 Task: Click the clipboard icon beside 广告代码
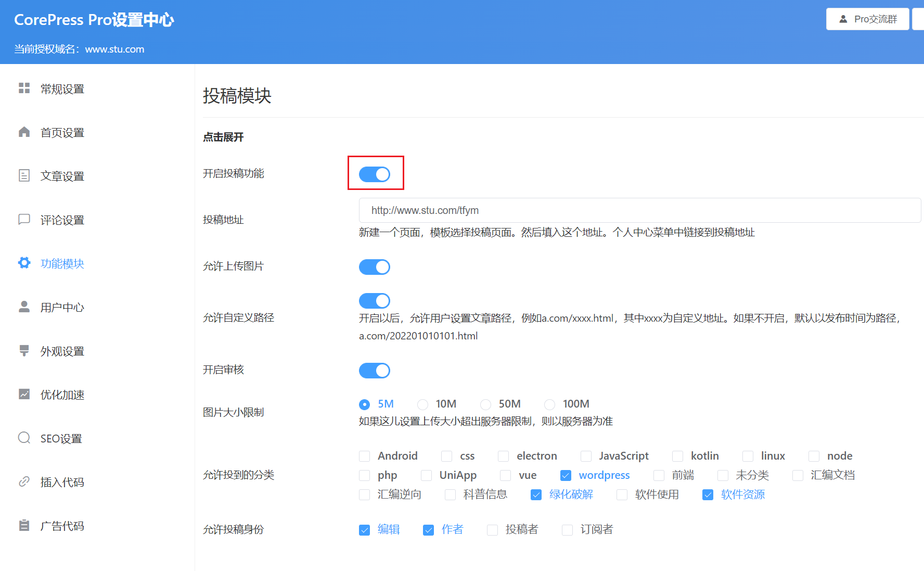point(24,526)
